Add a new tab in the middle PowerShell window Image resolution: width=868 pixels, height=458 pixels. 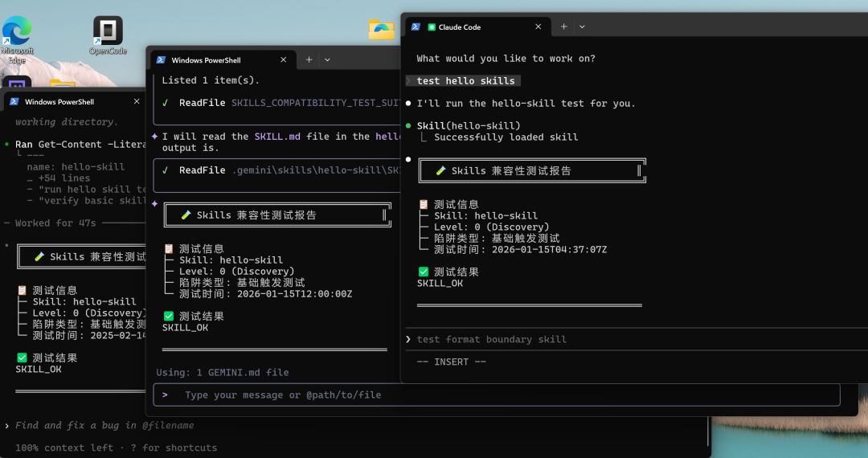(309, 59)
